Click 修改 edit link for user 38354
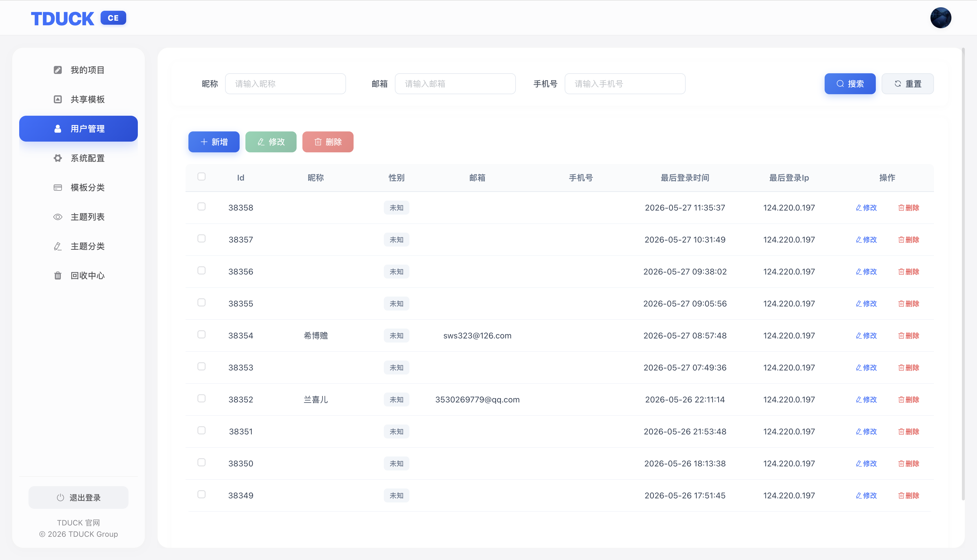977x560 pixels. coord(866,335)
